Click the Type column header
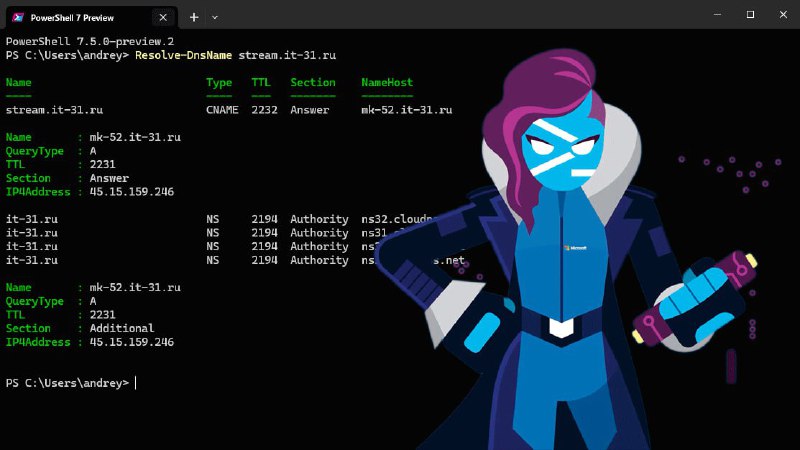The height and width of the screenshot is (450, 800). (x=219, y=83)
